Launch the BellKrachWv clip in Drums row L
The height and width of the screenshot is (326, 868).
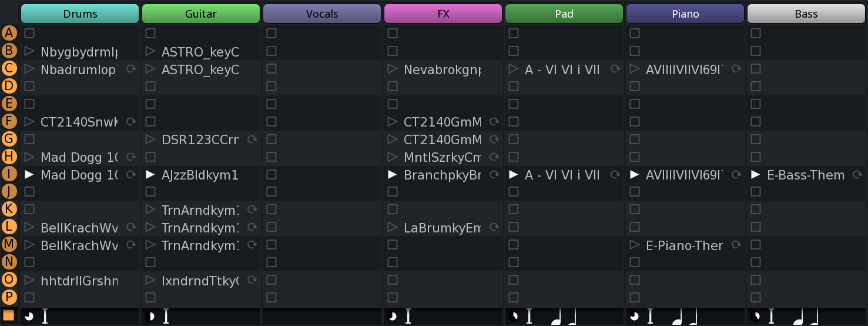29,227
